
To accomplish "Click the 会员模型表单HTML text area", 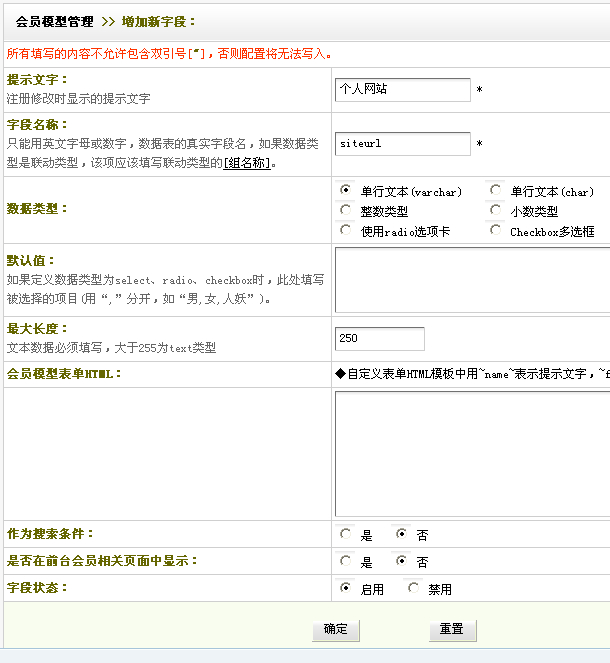I will pos(472,453).
